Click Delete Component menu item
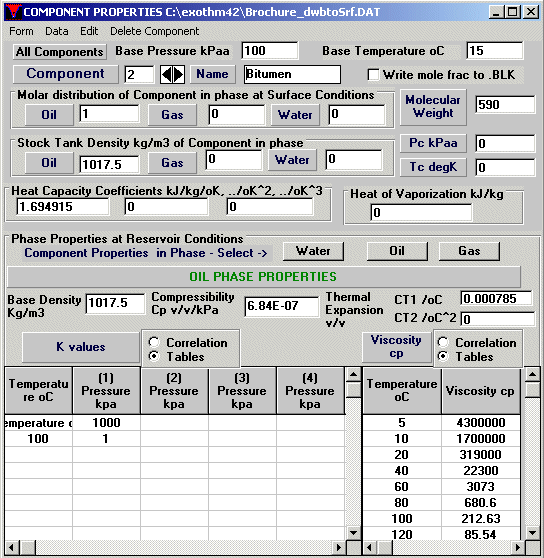The width and height of the screenshot is (544, 558). [x=154, y=31]
